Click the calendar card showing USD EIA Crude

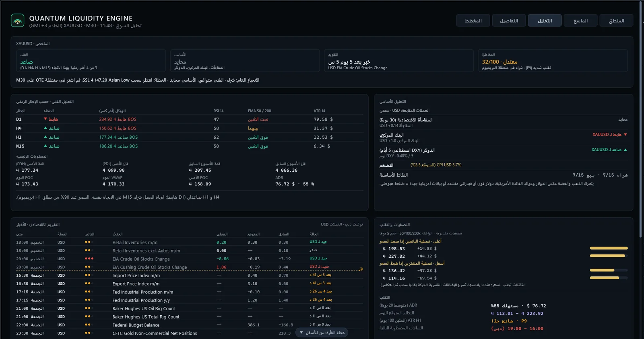pyautogui.click(x=399, y=61)
